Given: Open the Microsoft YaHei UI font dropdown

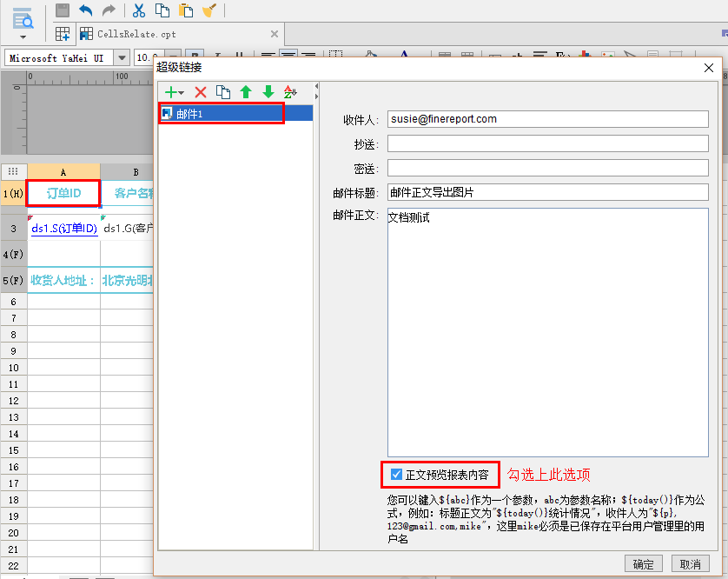Looking at the screenshot, I should coord(122,58).
